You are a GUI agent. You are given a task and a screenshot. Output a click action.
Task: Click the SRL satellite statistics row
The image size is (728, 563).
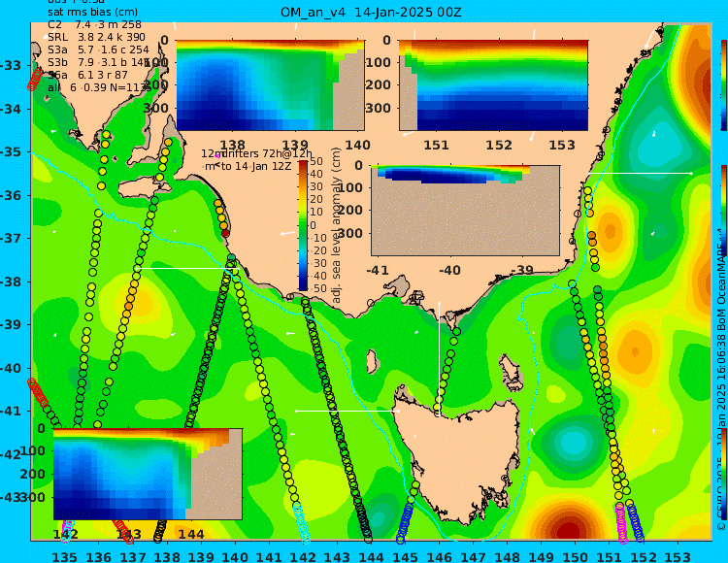pyautogui.click(x=96, y=37)
